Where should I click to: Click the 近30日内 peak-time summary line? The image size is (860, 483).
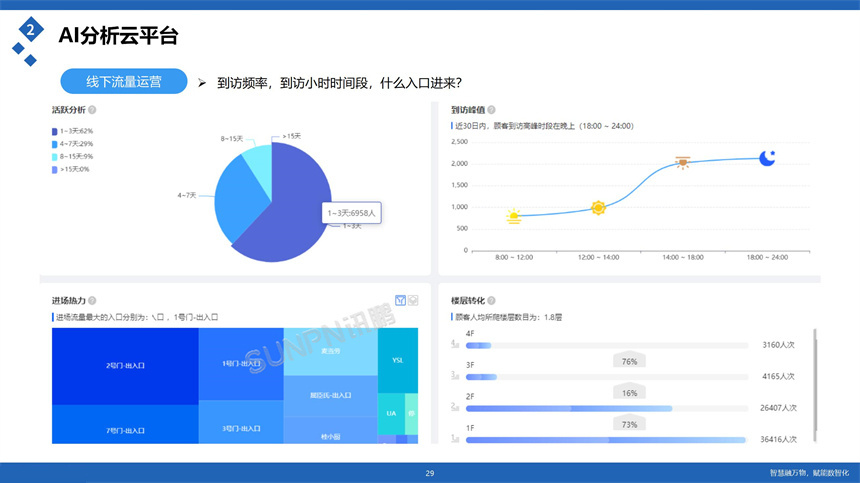pos(544,126)
